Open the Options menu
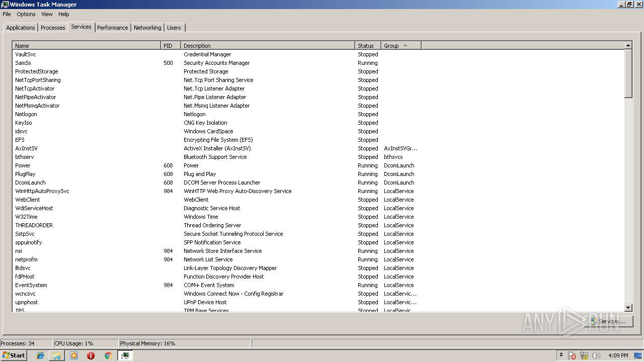644x362 pixels. click(x=26, y=14)
